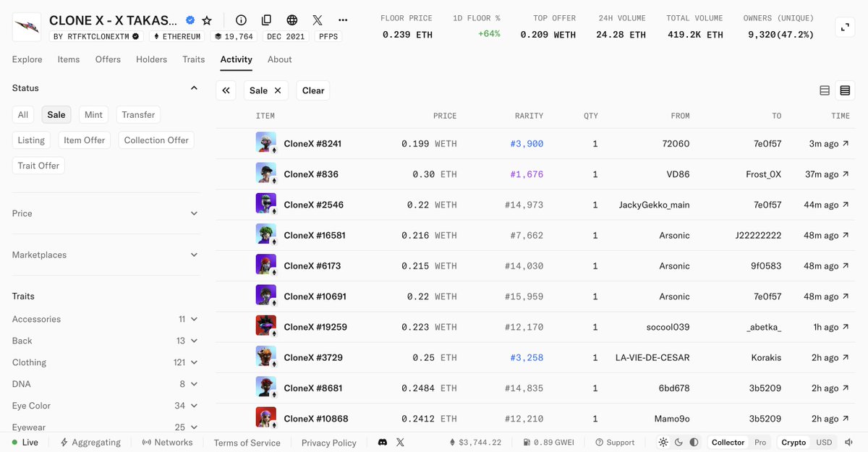The image size is (868, 452).
Task: Expand stats panel with the fullscreen arrows icon
Action: click(x=845, y=27)
